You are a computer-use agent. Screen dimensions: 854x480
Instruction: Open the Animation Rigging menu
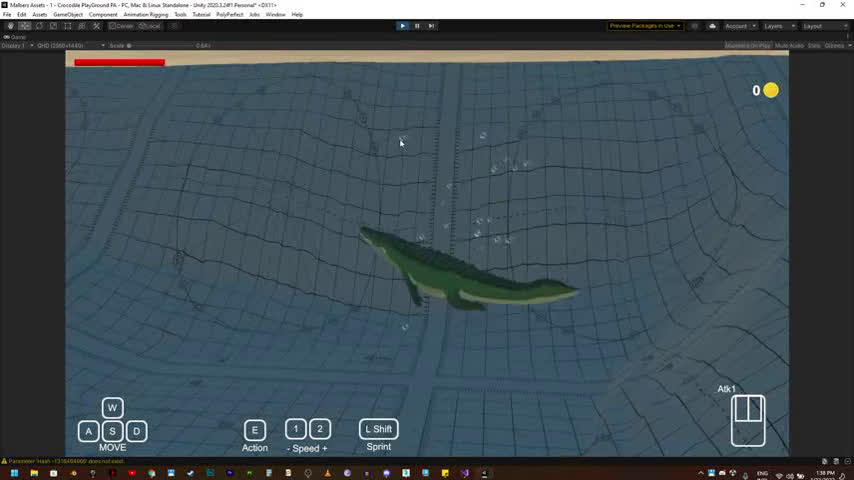(x=145, y=15)
